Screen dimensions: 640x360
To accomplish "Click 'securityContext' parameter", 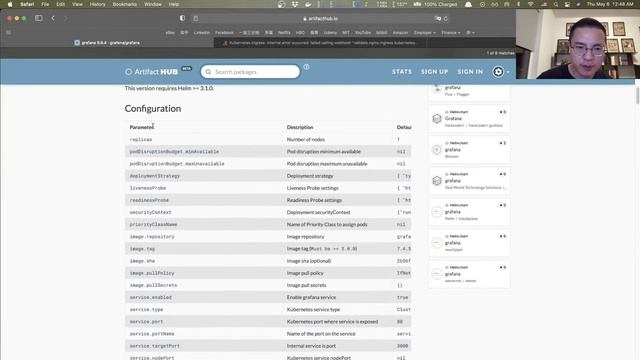I will click(x=151, y=212).
